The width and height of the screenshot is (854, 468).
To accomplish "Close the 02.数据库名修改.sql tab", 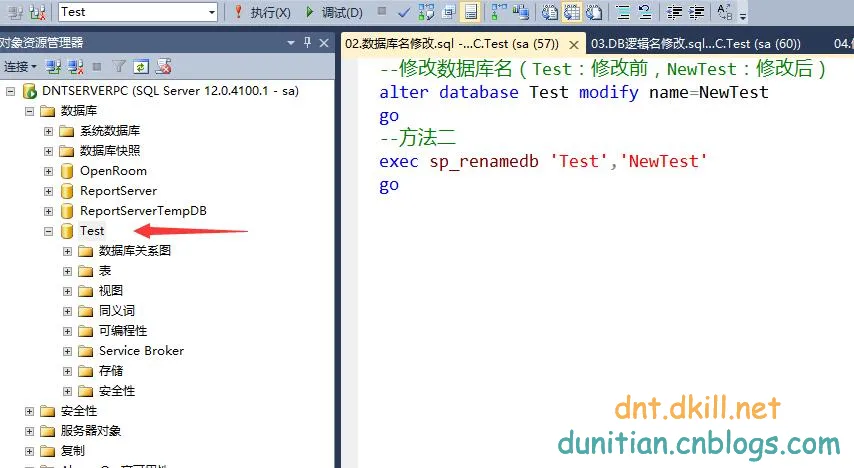I will (574, 44).
